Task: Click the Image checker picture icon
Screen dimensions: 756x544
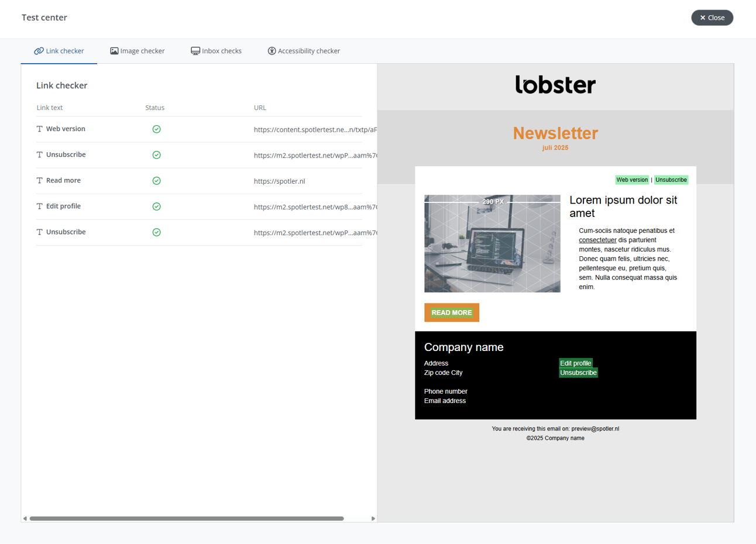Action: click(114, 51)
